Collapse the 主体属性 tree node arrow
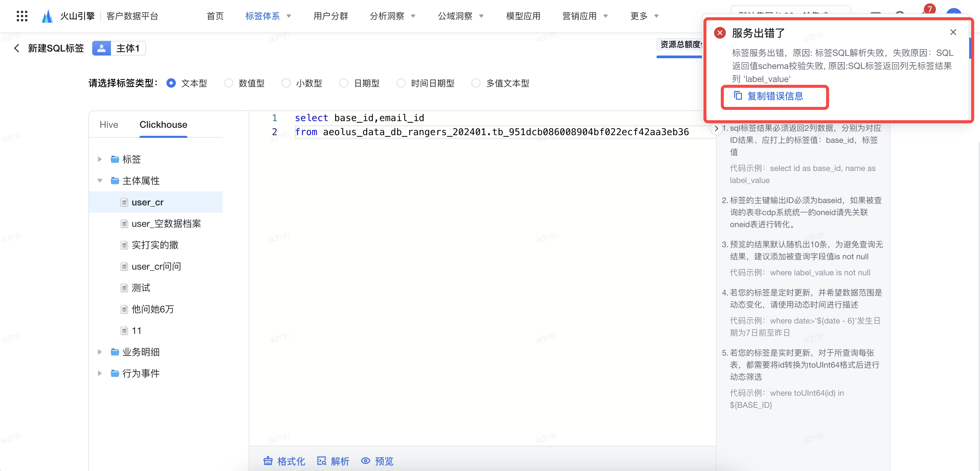Image resolution: width=980 pixels, height=471 pixels. 100,181
